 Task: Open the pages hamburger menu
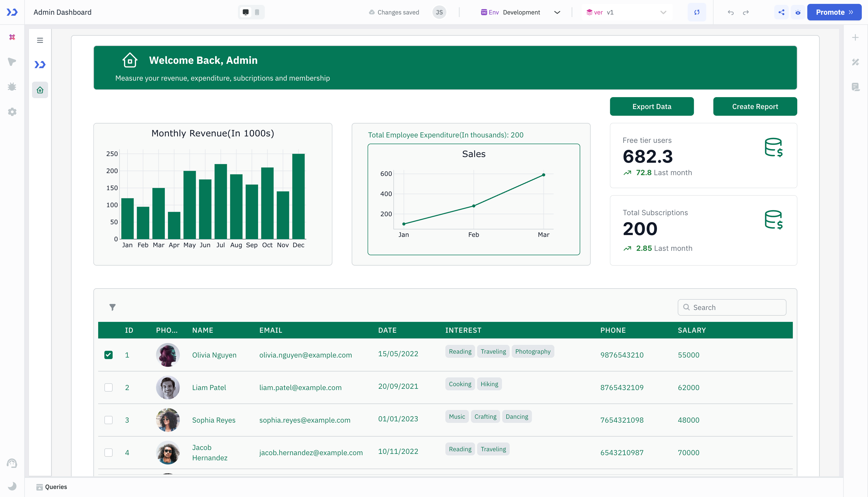(40, 40)
